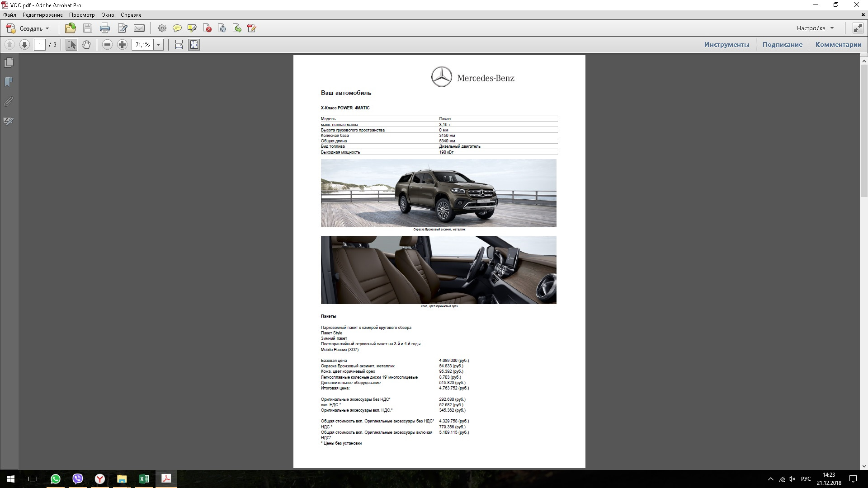Click the Print file icon
This screenshot has height=488, width=868.
[x=105, y=28]
